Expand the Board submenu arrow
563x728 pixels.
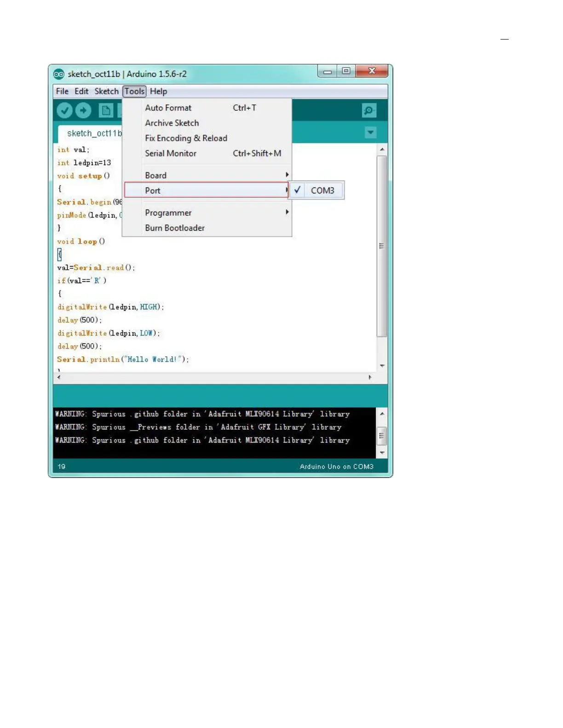(x=287, y=175)
